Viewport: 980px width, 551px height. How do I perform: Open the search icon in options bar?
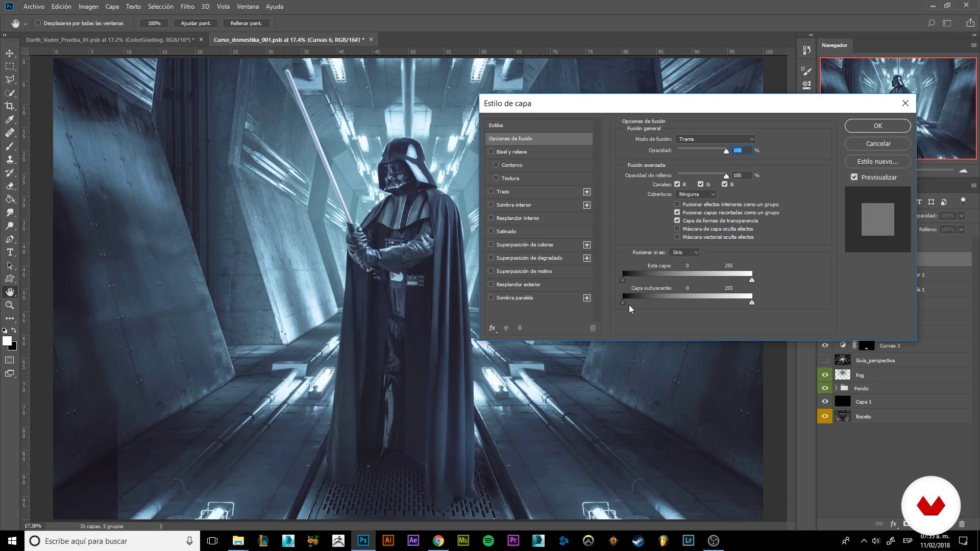pos(931,23)
